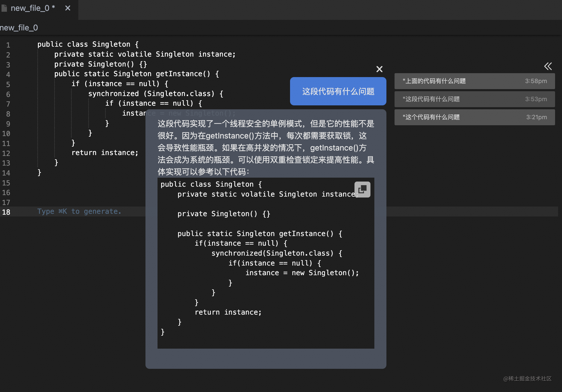Click line number 1 in the gutter
562x392 pixels.
click(8, 45)
